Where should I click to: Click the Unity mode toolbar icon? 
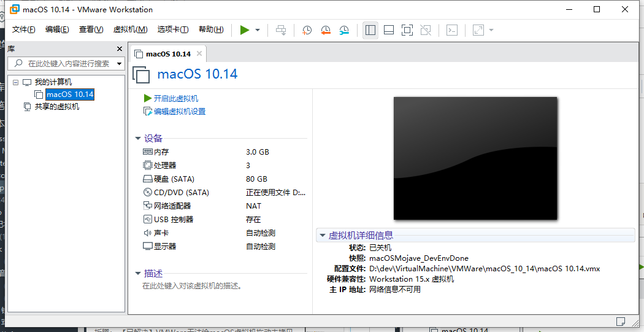click(x=426, y=30)
